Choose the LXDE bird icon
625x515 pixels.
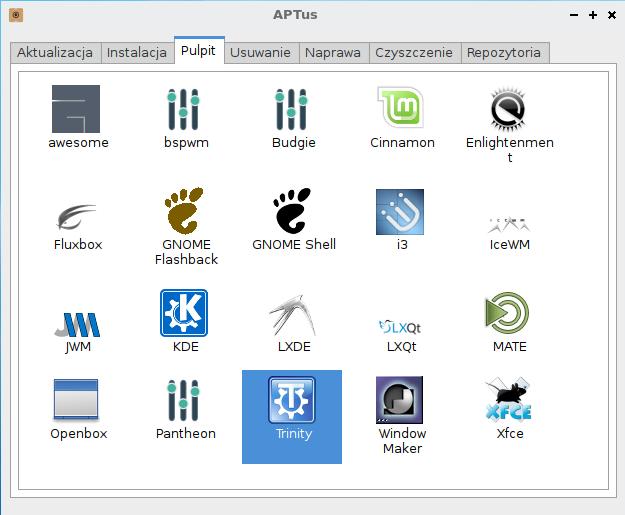293,315
